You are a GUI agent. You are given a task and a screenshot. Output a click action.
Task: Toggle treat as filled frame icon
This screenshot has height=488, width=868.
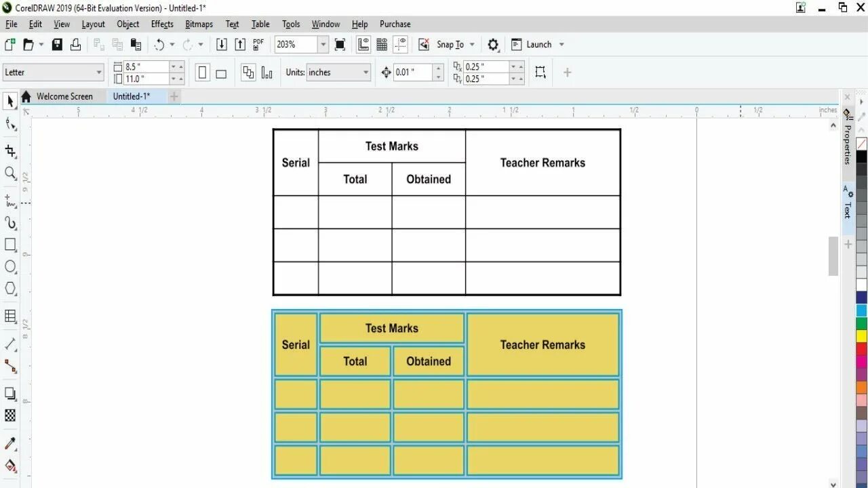click(540, 73)
